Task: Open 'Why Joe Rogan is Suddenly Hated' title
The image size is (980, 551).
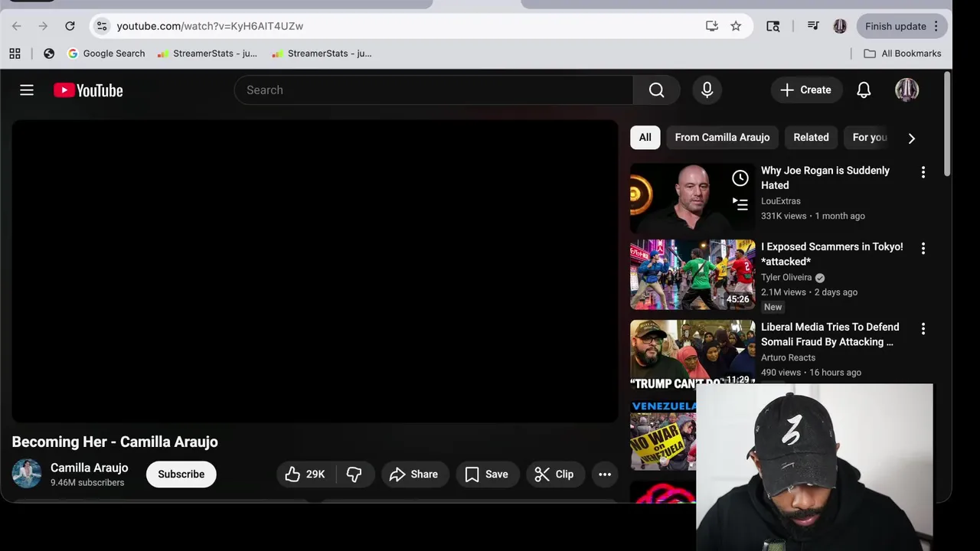Action: [825, 178]
